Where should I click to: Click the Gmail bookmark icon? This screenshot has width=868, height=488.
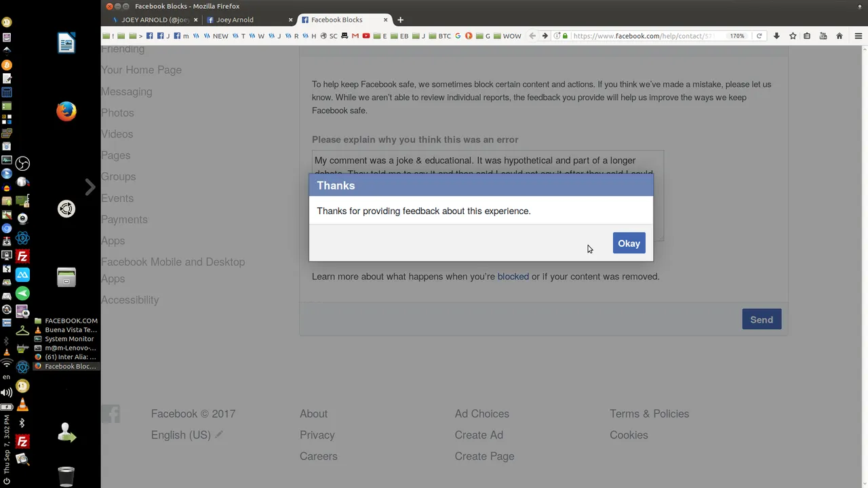(355, 36)
